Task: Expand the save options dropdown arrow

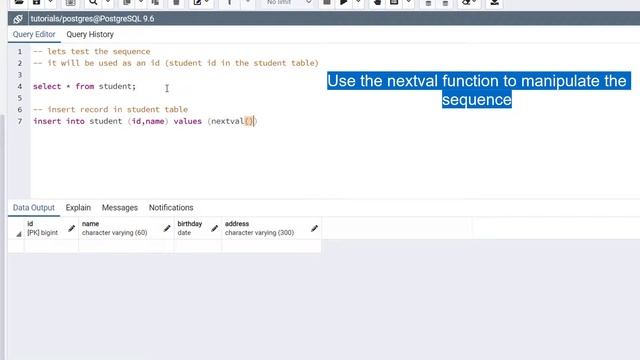Action: pos(51,2)
